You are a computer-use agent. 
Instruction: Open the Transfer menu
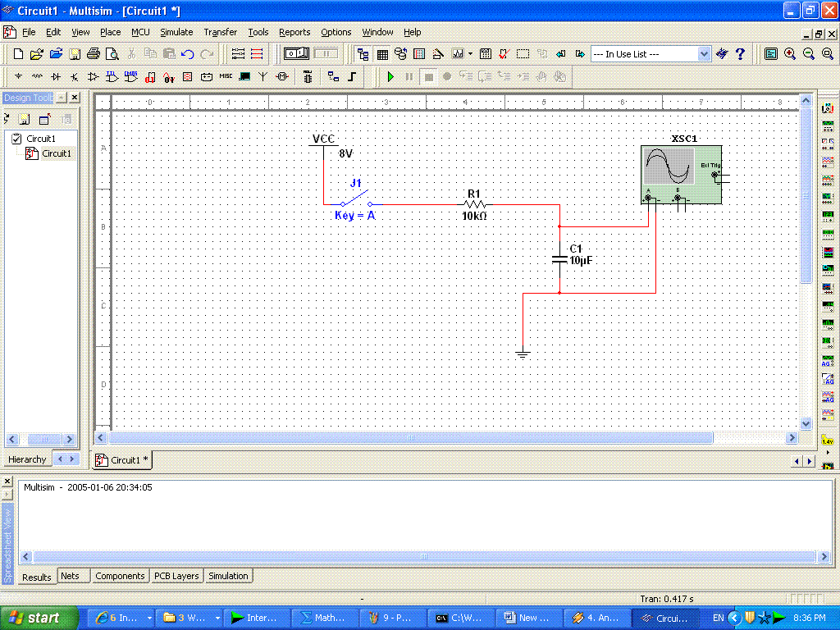click(x=220, y=32)
